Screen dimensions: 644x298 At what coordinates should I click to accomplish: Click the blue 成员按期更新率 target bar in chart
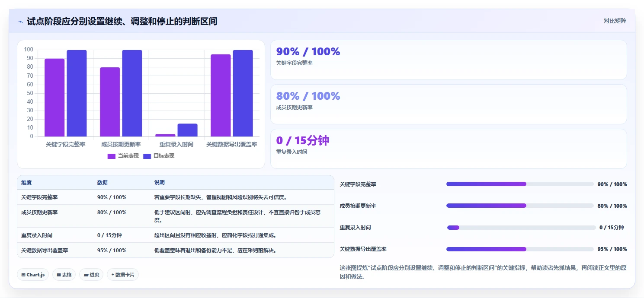pyautogui.click(x=132, y=93)
